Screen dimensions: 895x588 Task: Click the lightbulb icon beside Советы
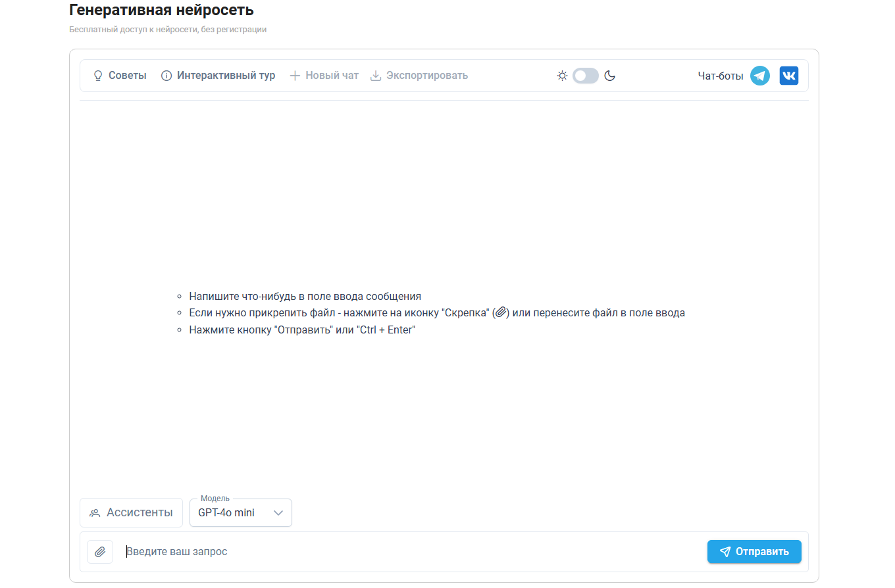(98, 76)
